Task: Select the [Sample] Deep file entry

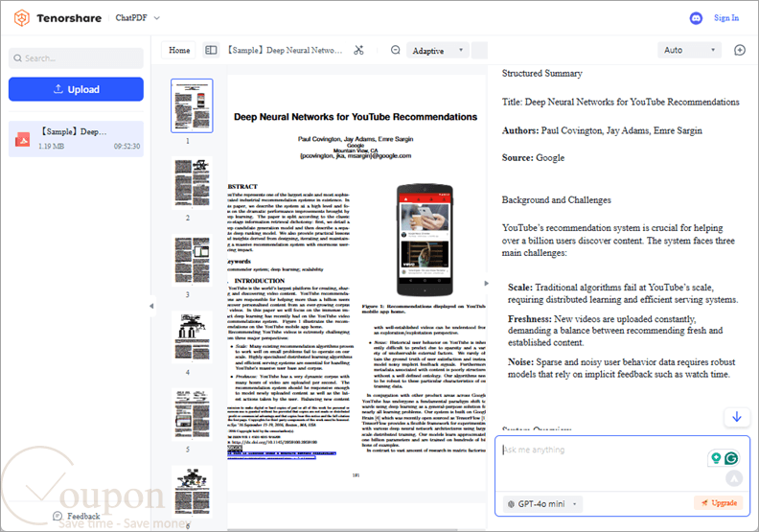Action: tap(76, 139)
